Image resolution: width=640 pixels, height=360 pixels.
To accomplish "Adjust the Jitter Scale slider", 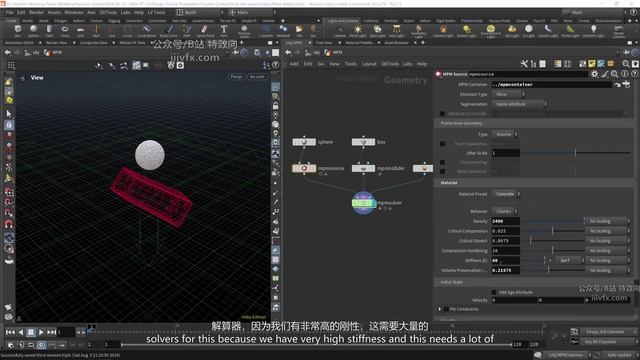I will coord(576,153).
